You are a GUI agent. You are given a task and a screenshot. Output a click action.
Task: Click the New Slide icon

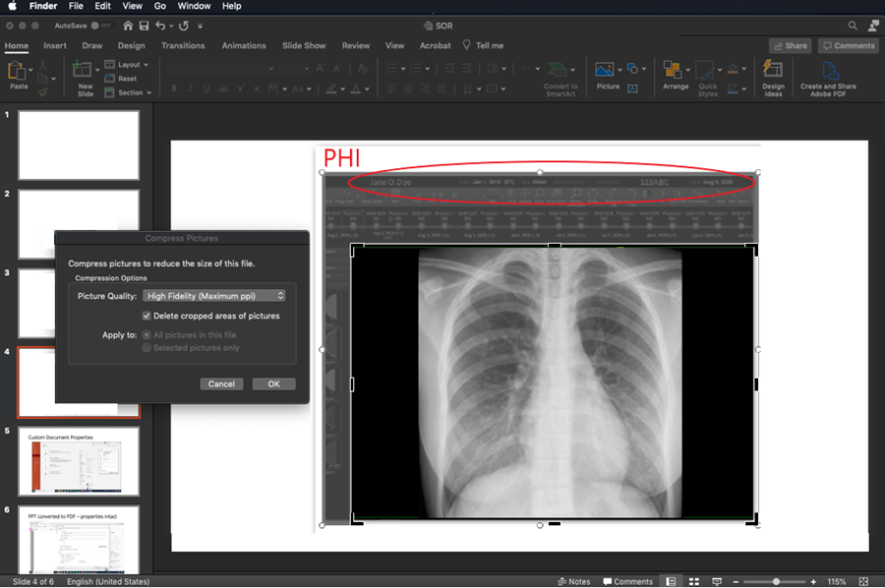click(x=85, y=72)
